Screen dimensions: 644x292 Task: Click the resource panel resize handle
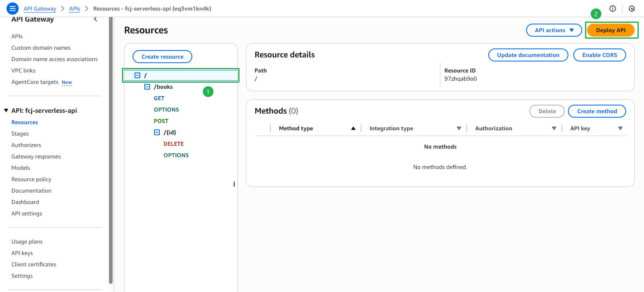(234, 184)
